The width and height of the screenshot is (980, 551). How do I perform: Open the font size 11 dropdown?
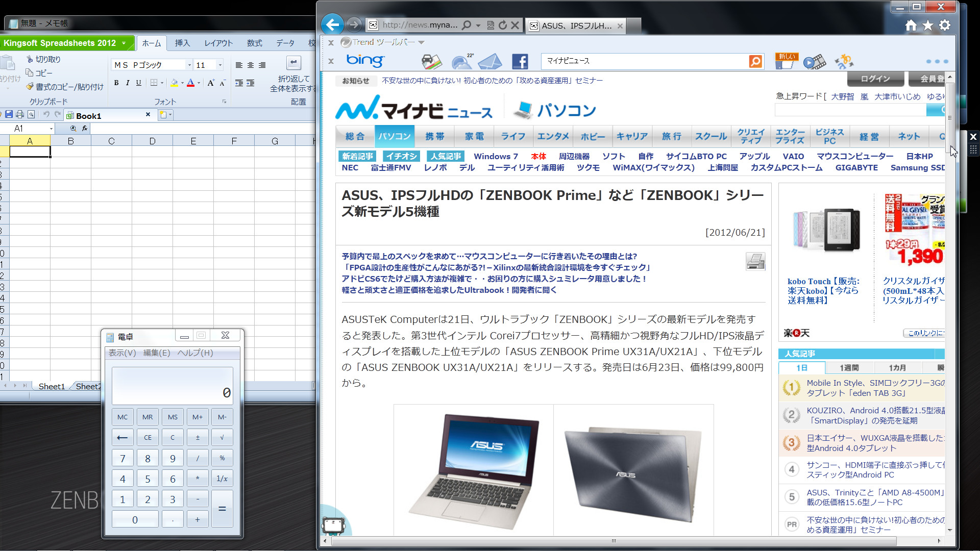(x=220, y=65)
